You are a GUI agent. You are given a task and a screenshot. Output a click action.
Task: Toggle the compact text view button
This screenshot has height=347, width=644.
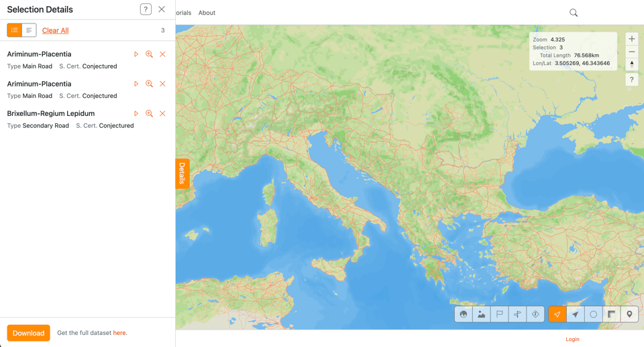coord(29,30)
